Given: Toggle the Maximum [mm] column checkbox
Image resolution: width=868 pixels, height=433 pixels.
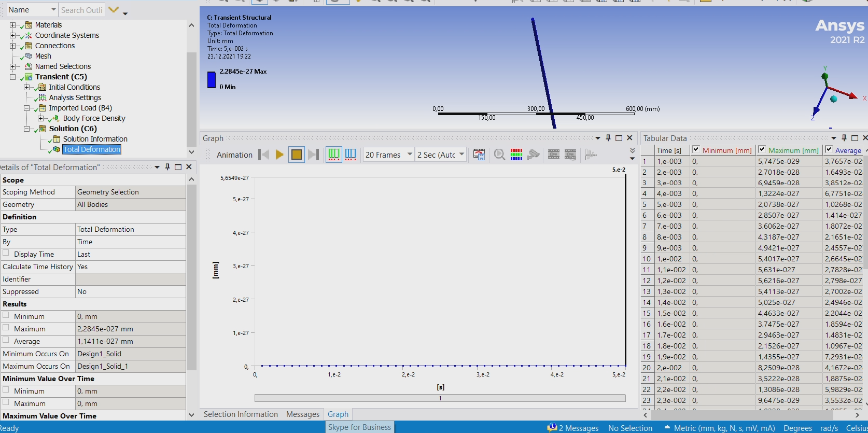Looking at the screenshot, I should [x=762, y=150].
